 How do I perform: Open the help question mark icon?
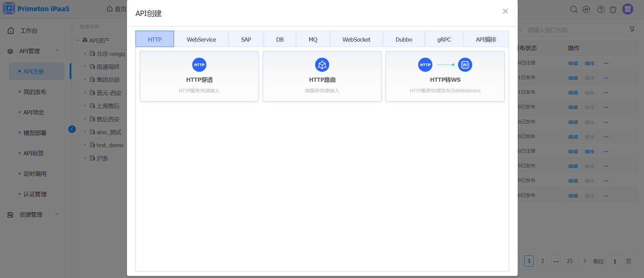click(601, 10)
